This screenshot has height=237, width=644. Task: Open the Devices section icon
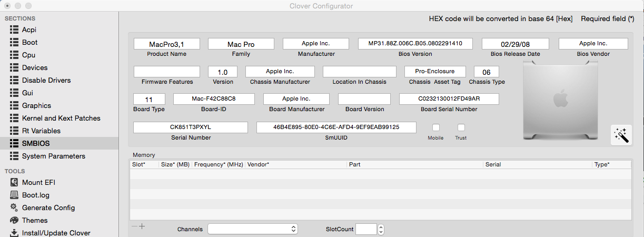[x=14, y=67]
